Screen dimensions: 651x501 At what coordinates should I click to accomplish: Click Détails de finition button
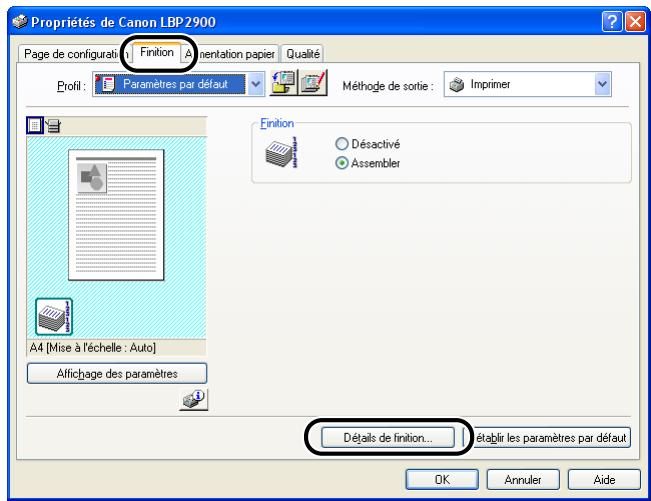(388, 437)
